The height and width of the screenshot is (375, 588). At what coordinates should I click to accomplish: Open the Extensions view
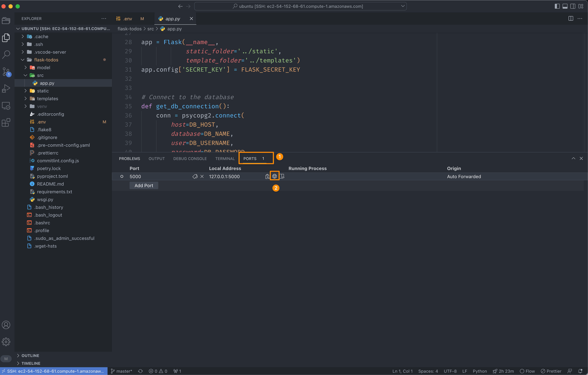6,123
